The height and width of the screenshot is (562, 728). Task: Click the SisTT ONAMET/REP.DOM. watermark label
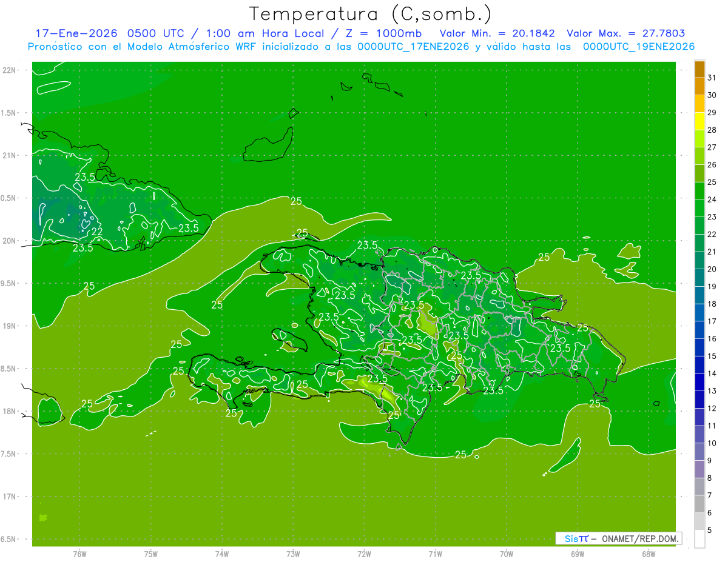click(x=618, y=538)
